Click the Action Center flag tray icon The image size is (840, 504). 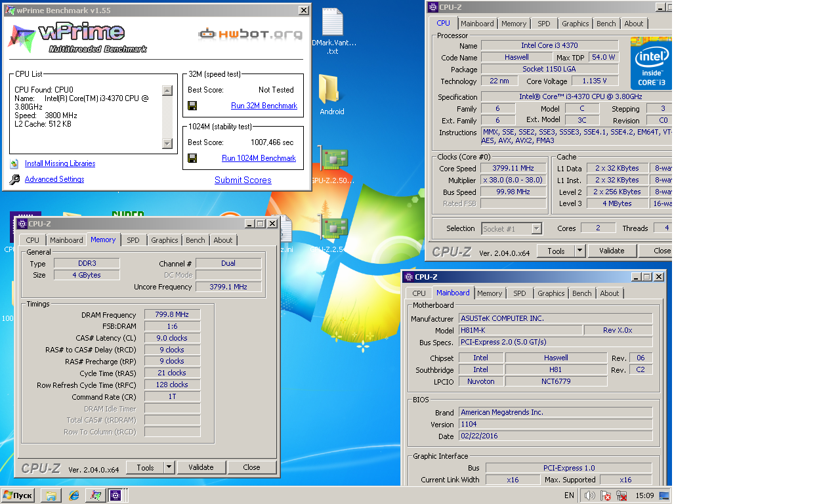606,496
